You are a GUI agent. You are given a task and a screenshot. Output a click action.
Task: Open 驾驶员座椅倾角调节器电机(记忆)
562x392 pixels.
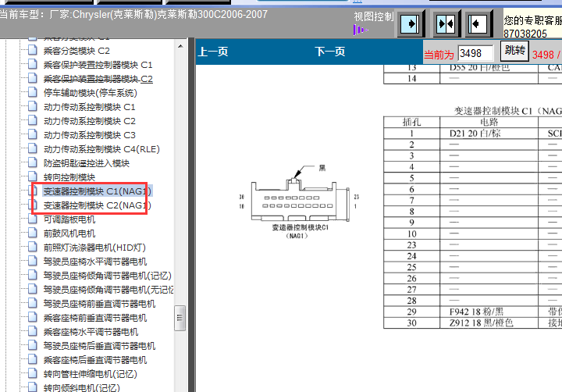pyautogui.click(x=108, y=276)
